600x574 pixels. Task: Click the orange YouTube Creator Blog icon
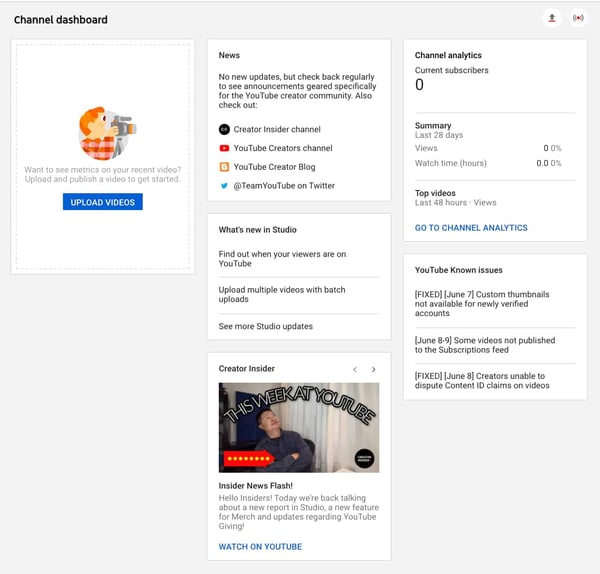224,167
